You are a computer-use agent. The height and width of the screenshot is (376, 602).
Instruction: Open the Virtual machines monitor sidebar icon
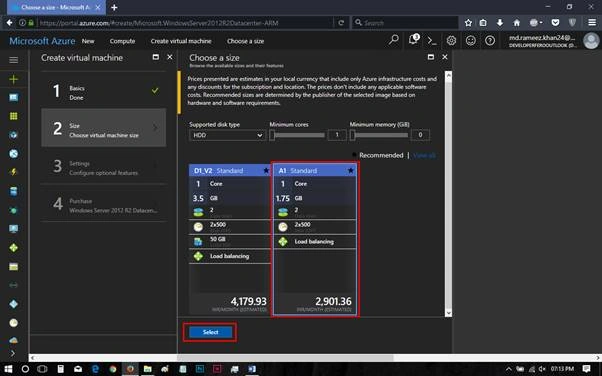(13, 229)
